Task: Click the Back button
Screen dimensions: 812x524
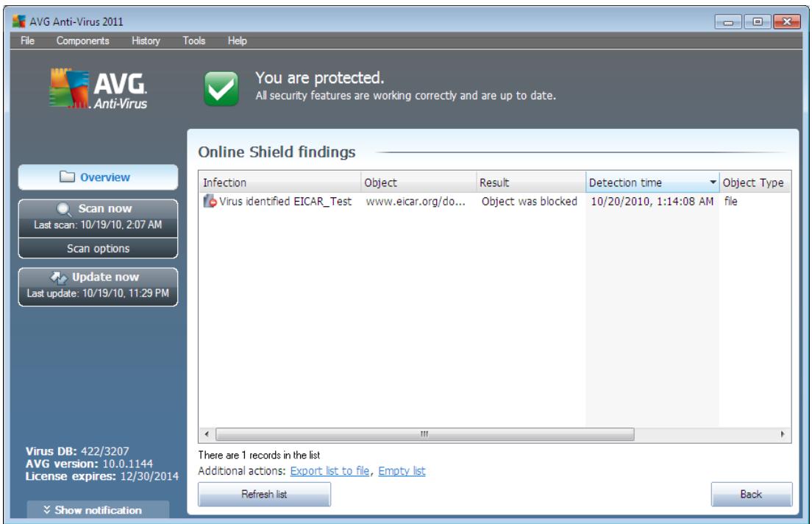Action: [x=752, y=494]
